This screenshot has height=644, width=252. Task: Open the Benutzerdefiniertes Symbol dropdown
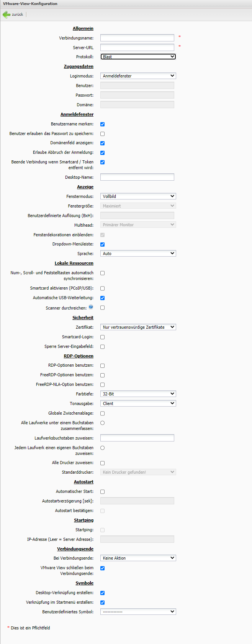tap(138, 612)
